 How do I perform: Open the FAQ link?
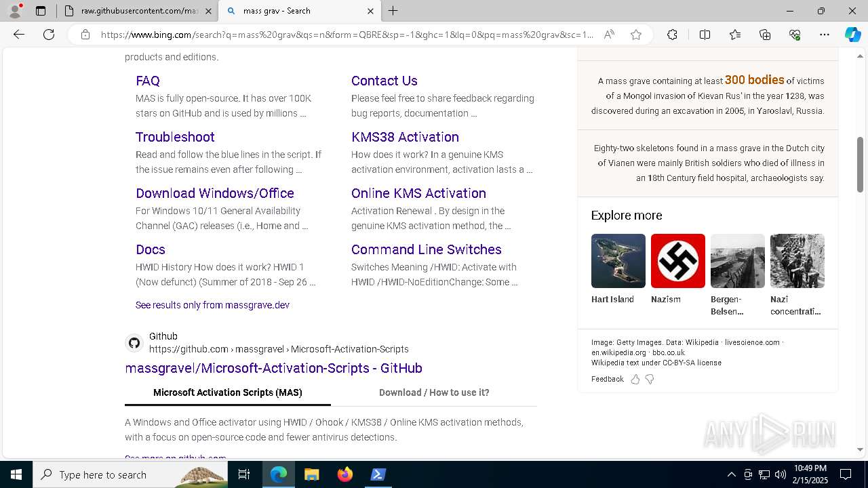(148, 81)
